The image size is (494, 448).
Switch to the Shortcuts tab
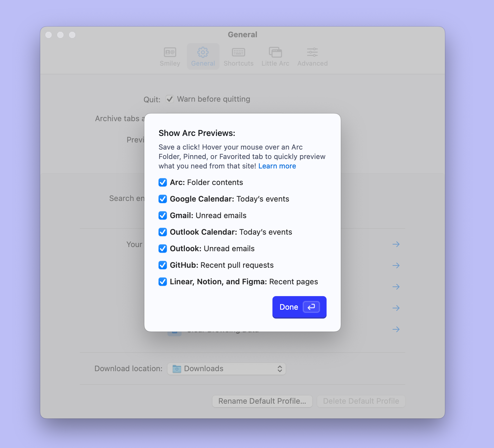tap(238, 57)
